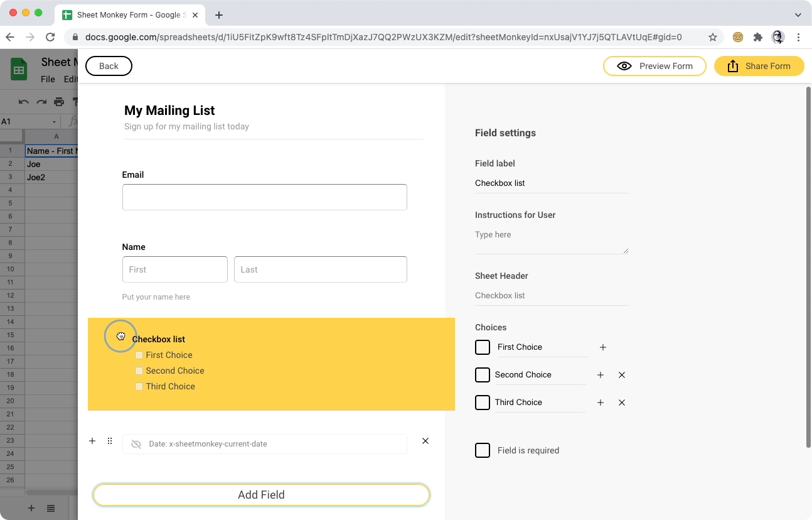Click the plus icon left of Date field
Screen dimensions: 812x520
[92, 441]
